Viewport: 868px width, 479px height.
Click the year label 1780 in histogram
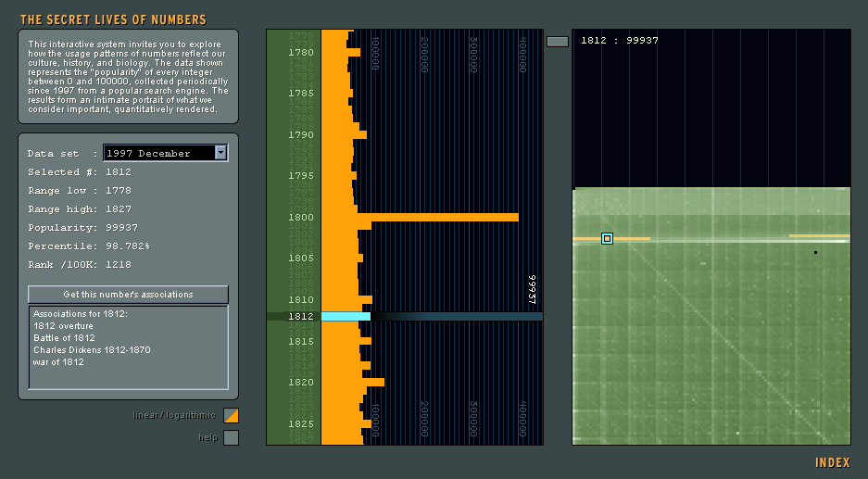tap(300, 53)
